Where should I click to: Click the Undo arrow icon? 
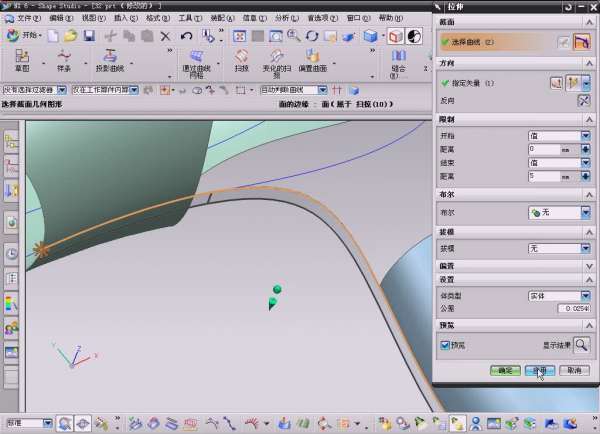pyautogui.click(x=187, y=36)
